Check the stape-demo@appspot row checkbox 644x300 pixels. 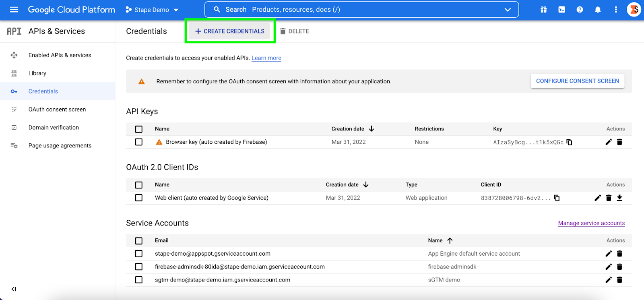click(139, 254)
